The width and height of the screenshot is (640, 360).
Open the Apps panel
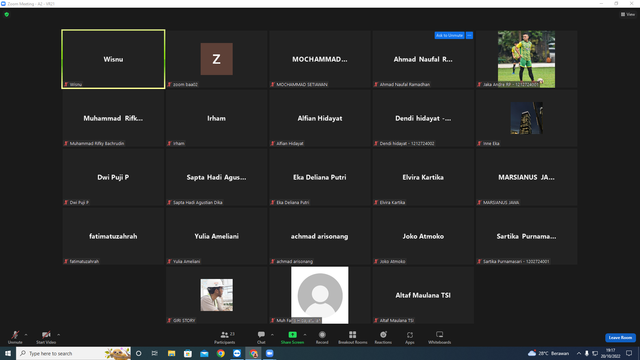[410, 337]
